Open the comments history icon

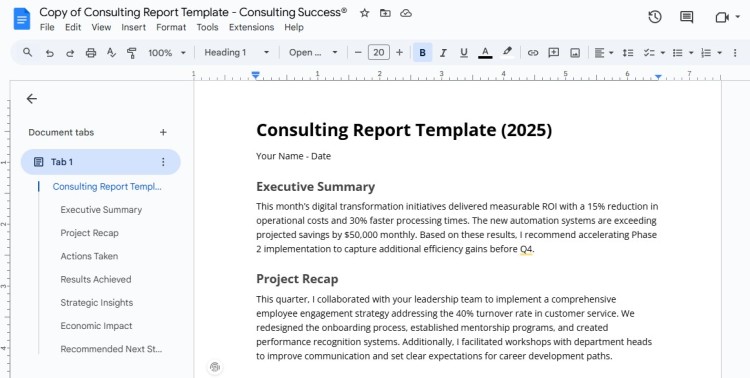point(686,17)
